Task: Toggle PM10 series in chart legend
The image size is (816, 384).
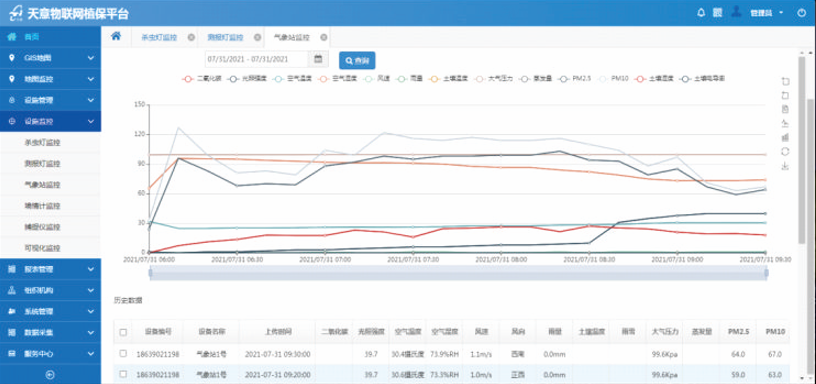Action: tap(613, 79)
